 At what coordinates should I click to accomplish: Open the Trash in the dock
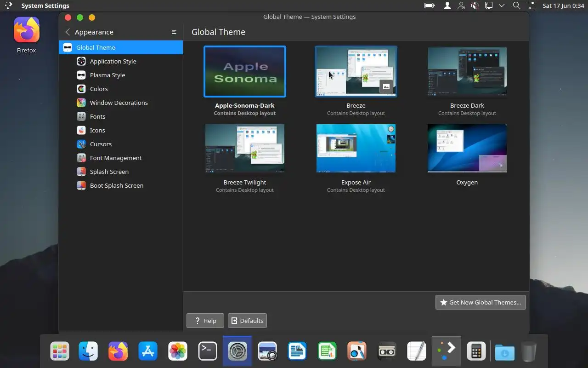(x=529, y=352)
